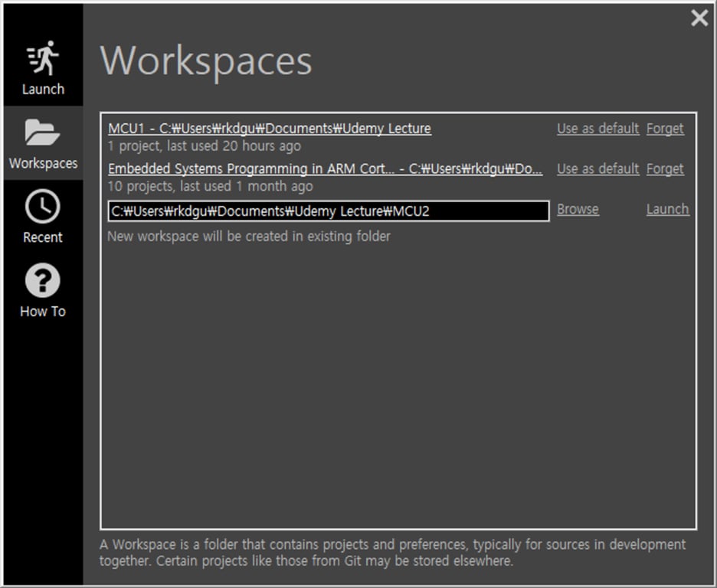Click the clock icon above Recent label
717x588 pixels.
[x=42, y=204]
